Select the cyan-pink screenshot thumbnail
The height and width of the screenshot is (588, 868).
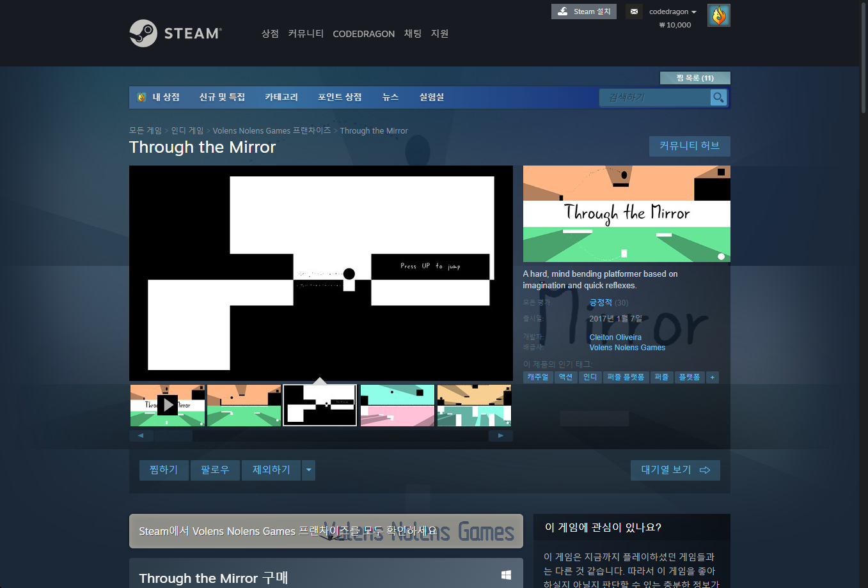398,405
